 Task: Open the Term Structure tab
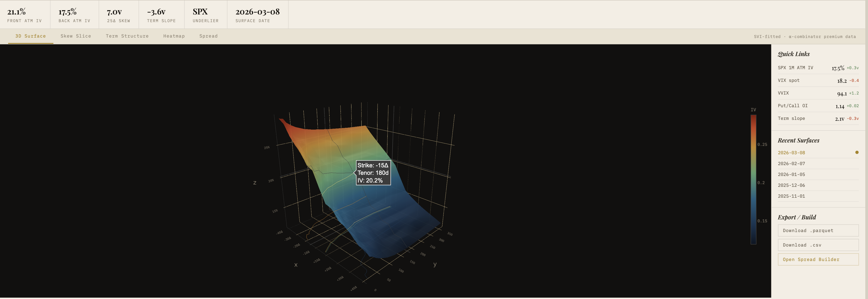127,36
